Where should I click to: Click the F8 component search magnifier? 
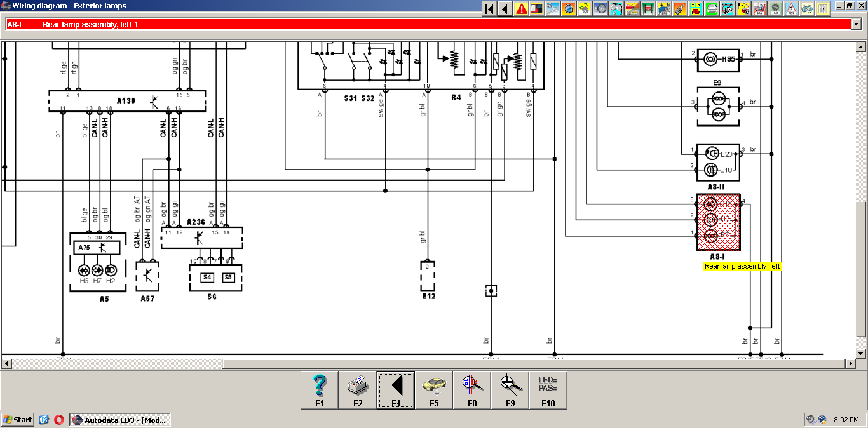click(472, 390)
